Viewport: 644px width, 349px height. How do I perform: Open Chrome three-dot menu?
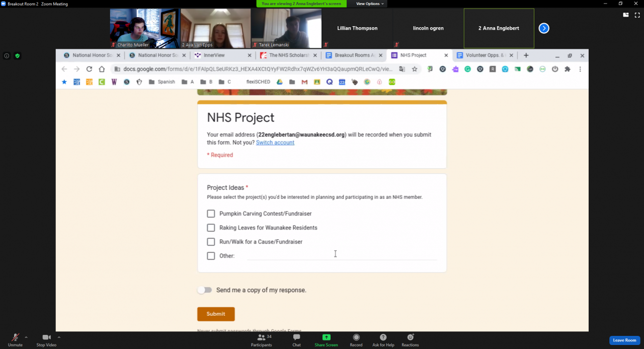(580, 69)
